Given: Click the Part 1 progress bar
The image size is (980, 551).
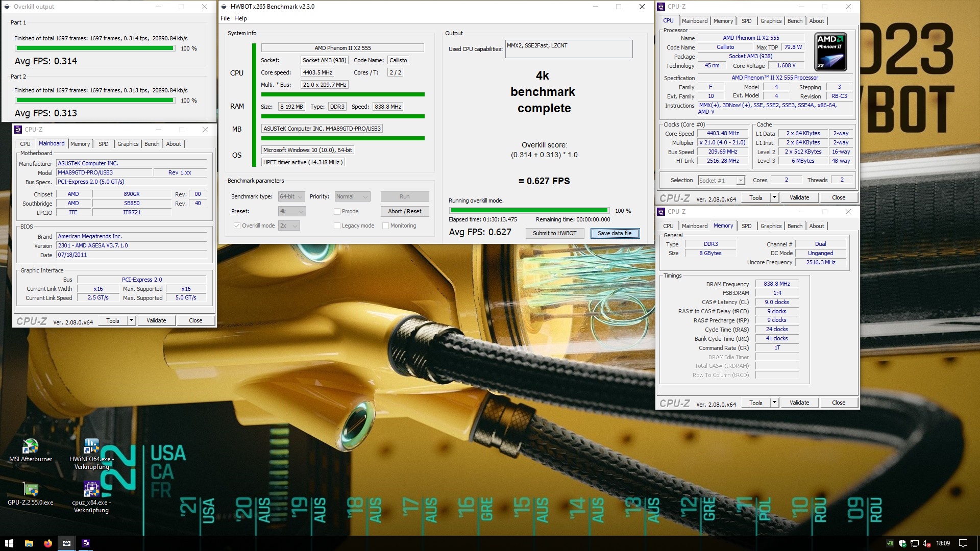Looking at the screenshot, I should (94, 48).
